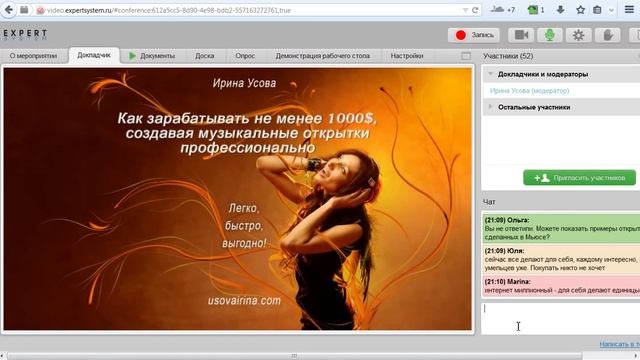Open dropdown arrow next to bookmarks icon
This screenshot has width=640, height=360.
pyautogui.click(x=611, y=10)
